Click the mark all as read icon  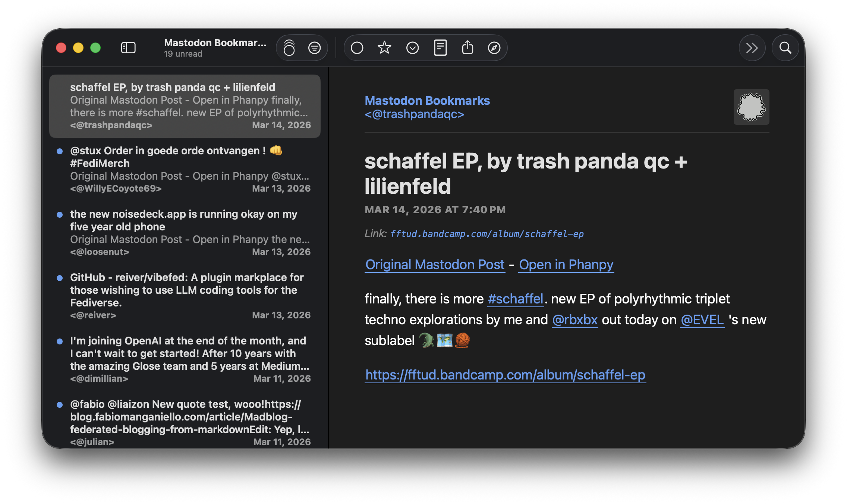[x=289, y=48]
